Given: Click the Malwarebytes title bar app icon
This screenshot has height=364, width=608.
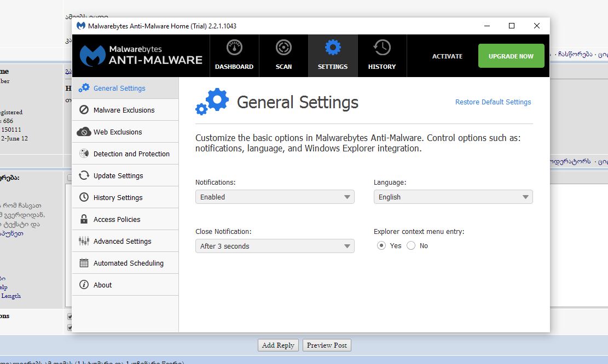Looking at the screenshot, I should [x=80, y=26].
